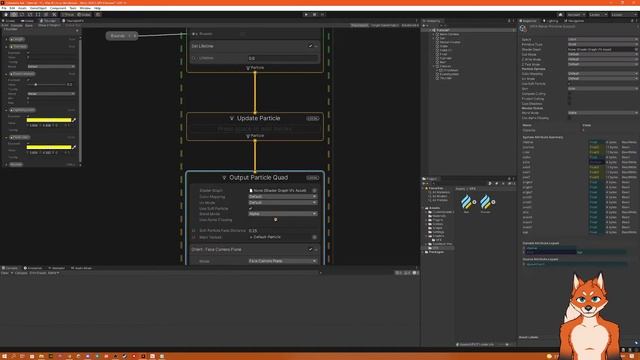Click the Blackboard value slider handle
Screen dimensions: 640x360
pos(36,84)
